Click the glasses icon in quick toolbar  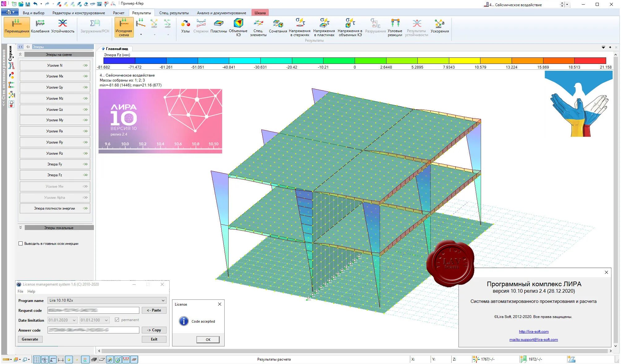click(x=93, y=4)
